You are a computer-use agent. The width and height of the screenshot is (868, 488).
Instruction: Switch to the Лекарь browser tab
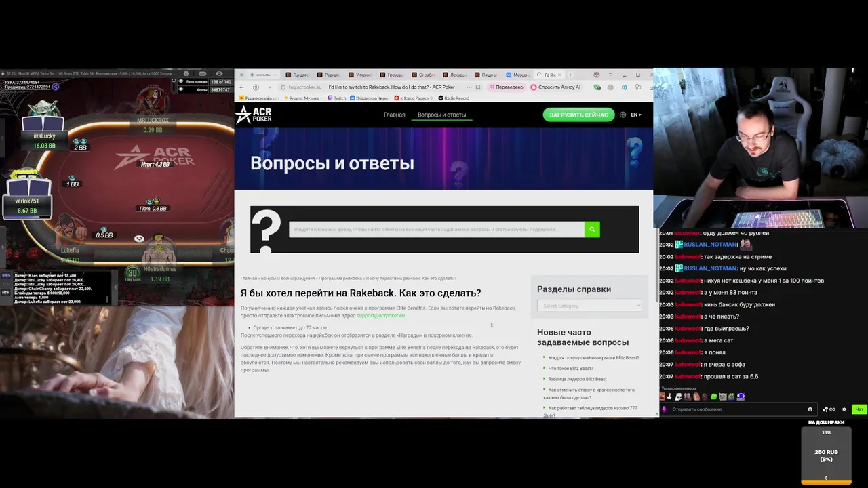click(x=455, y=75)
